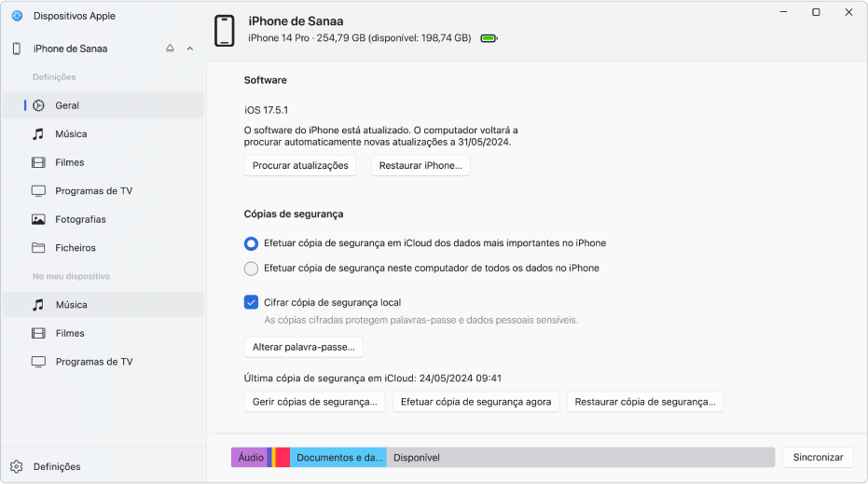
Task: Select backup to this computer radio option
Action: pos(251,269)
